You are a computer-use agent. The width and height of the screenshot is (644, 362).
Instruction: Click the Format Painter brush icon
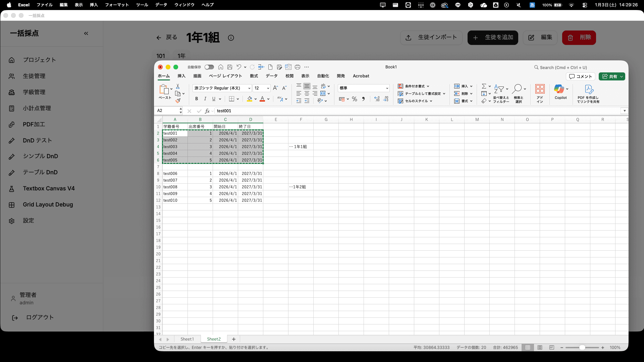(x=178, y=101)
